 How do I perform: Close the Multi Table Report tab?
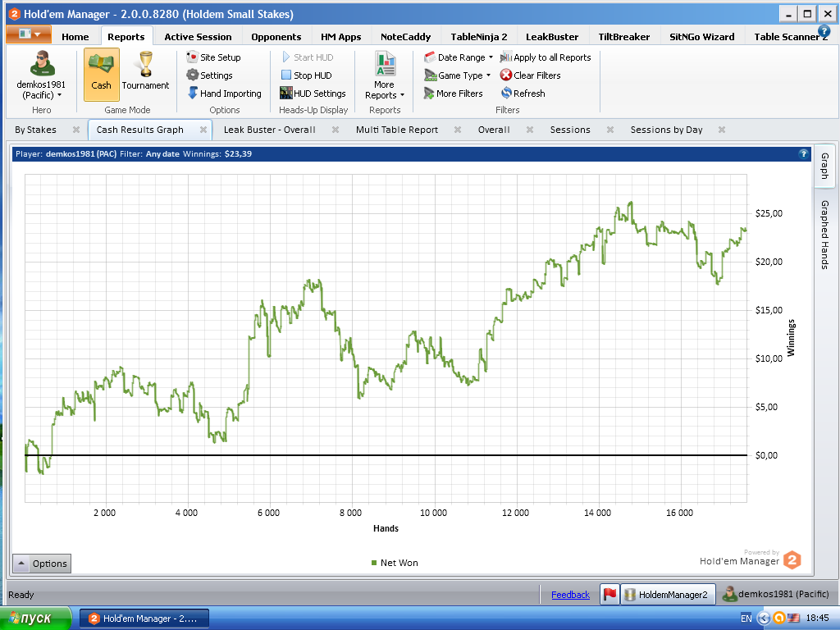click(458, 130)
